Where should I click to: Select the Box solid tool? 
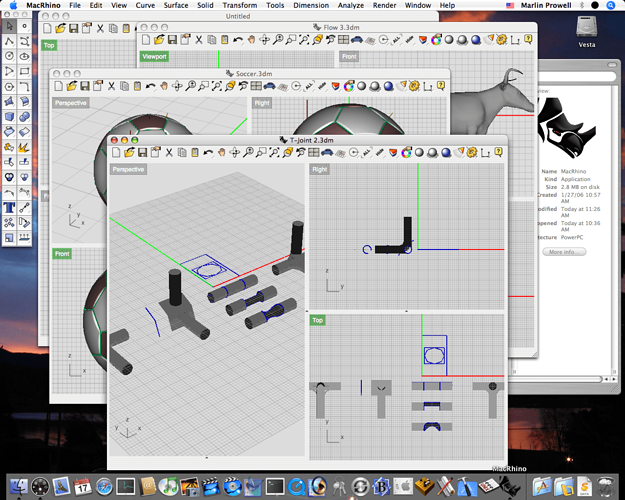[x=10, y=117]
